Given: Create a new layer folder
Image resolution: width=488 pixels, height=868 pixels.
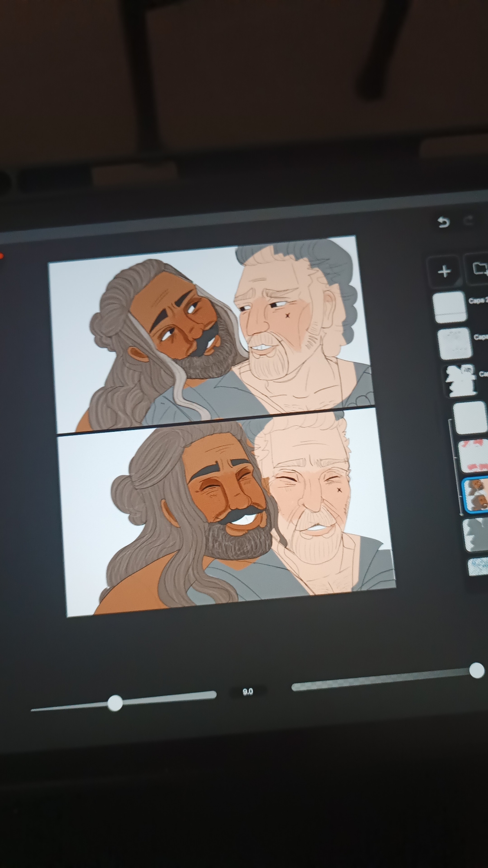Looking at the screenshot, I should tap(479, 269).
